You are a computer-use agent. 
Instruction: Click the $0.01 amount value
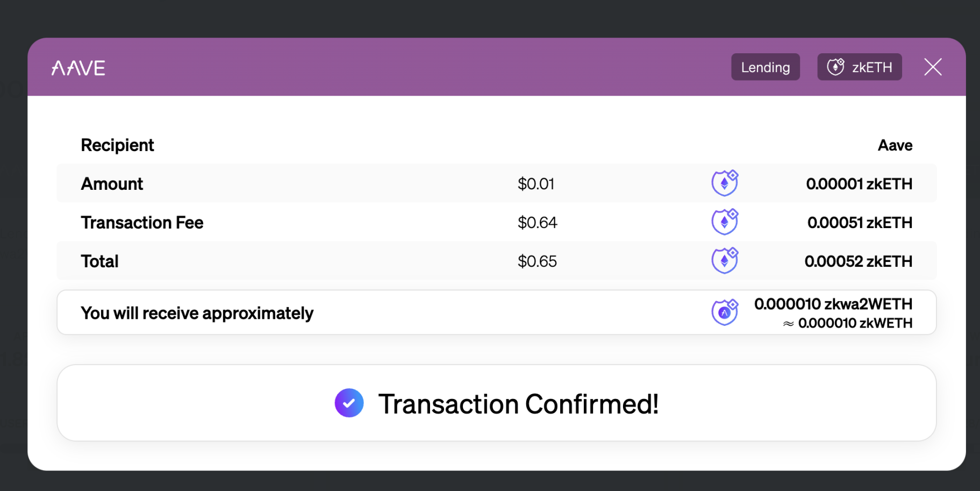point(535,184)
